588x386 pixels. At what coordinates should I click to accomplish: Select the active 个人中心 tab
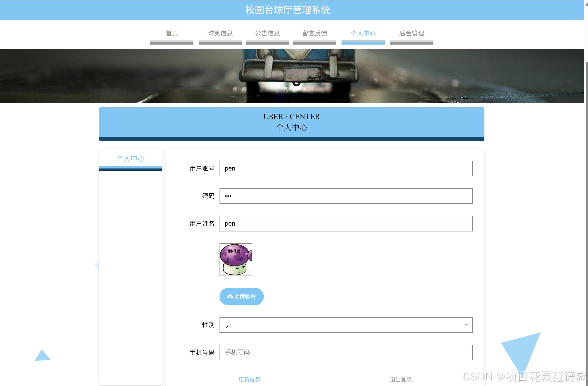point(363,33)
